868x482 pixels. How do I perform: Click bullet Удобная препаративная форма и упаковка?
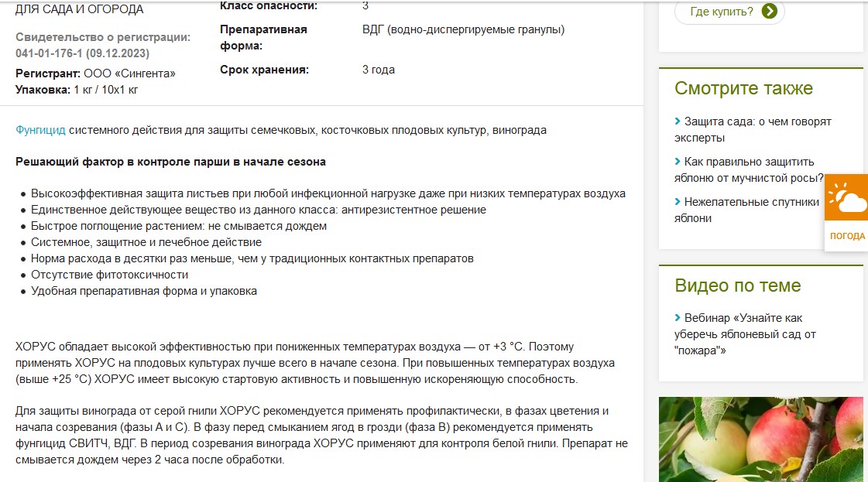(x=144, y=291)
